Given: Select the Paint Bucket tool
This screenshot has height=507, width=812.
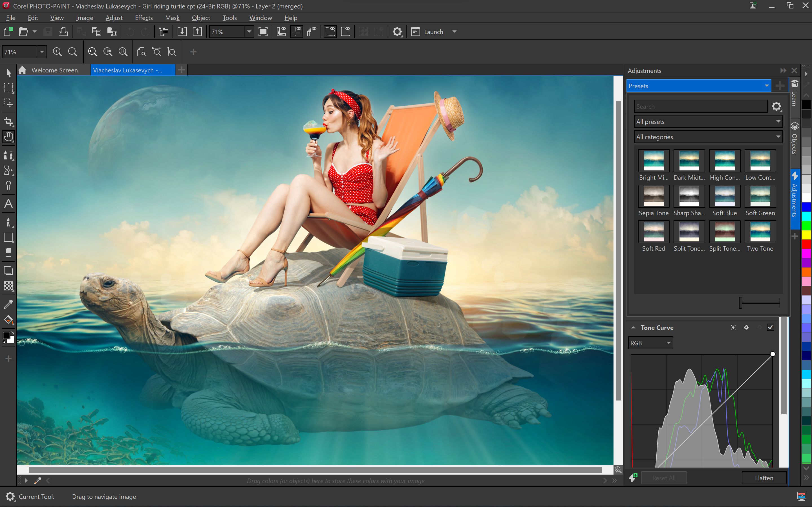Looking at the screenshot, I should click(8, 319).
